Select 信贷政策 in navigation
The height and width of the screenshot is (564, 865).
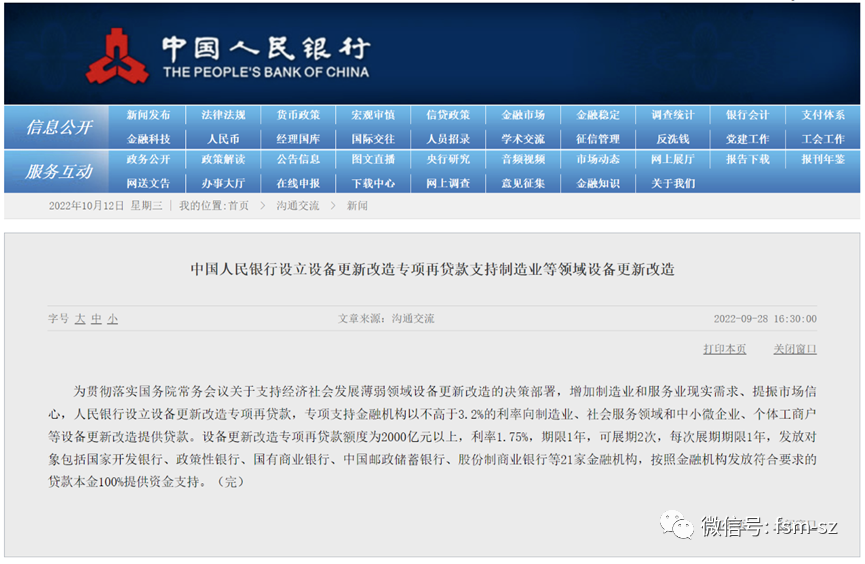[448, 115]
